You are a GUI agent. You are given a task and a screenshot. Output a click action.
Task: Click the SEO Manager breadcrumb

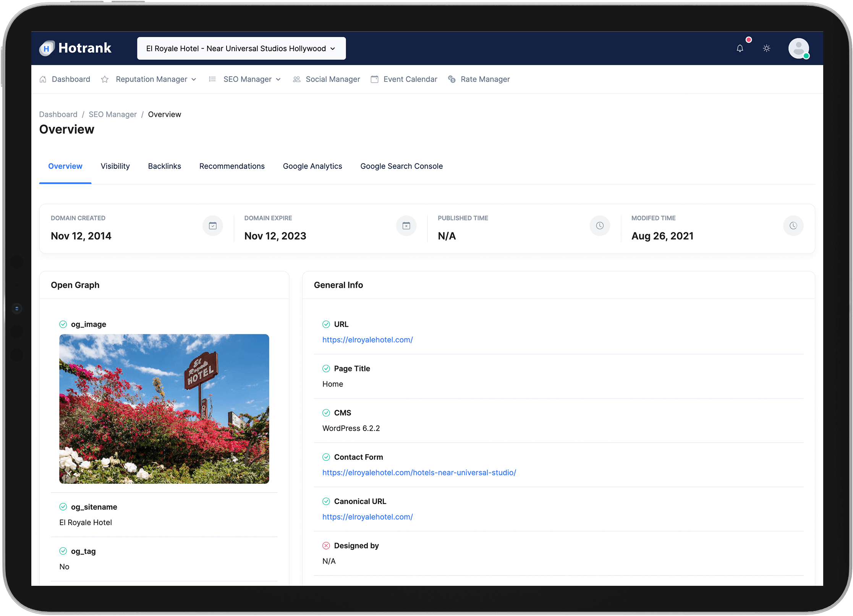point(112,115)
